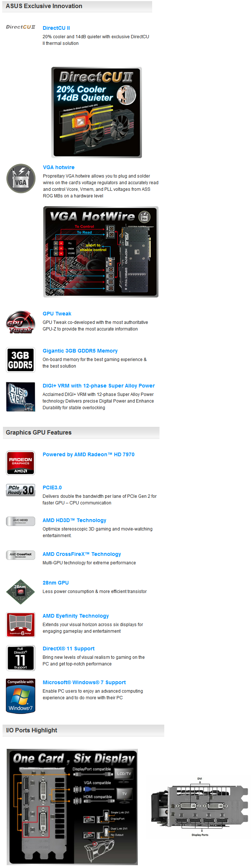The image size is (251, 868).
Task: Click the Full DirectX 11 Support icon
Action: pos(21,658)
